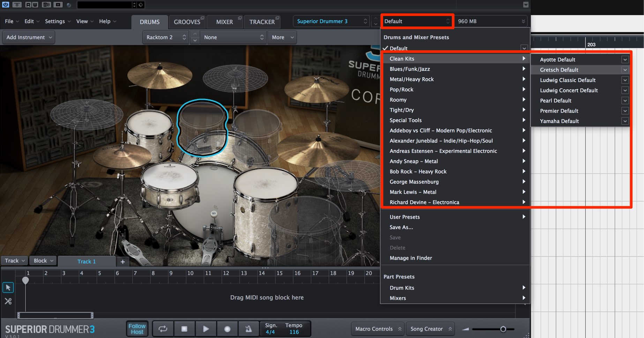644x338 pixels.
Task: Expand the Racktom 2 instrument selector
Action: pos(166,37)
